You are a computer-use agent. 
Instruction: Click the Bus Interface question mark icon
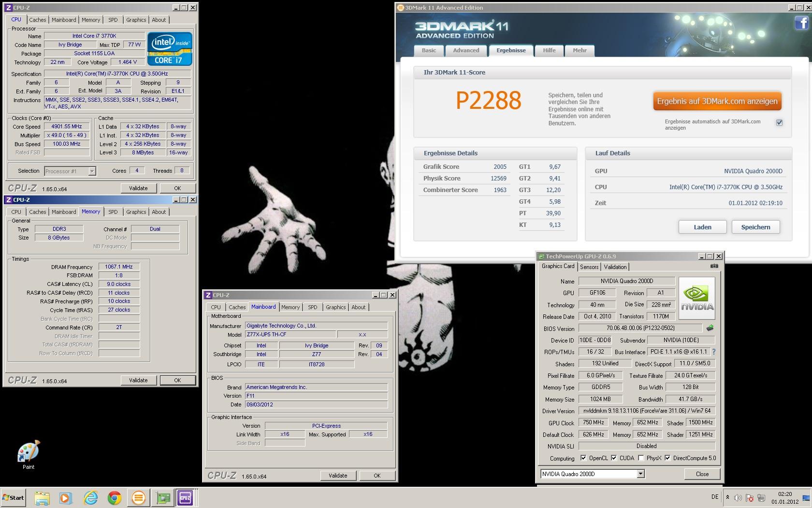click(714, 352)
